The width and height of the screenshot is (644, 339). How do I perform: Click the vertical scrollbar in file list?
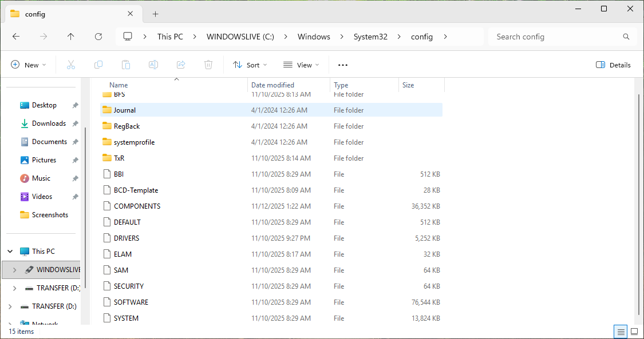(x=639, y=200)
